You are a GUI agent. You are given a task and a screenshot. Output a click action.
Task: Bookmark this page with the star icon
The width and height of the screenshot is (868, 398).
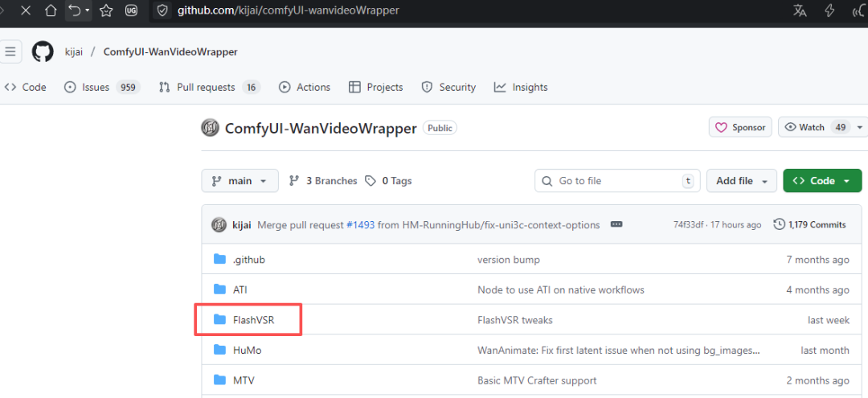click(106, 10)
